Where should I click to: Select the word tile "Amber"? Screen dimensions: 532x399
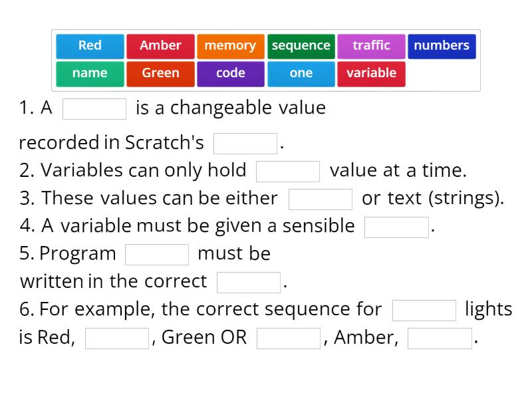coord(160,46)
